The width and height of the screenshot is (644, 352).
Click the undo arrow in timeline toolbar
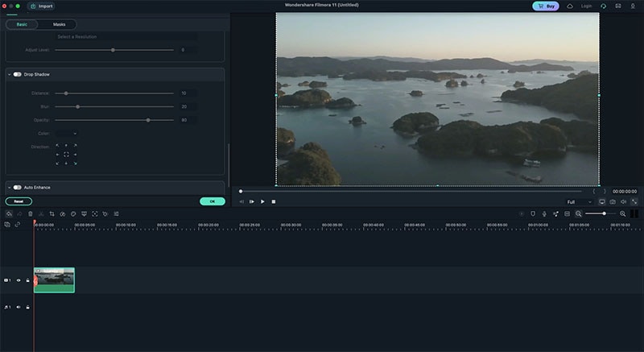(9, 213)
